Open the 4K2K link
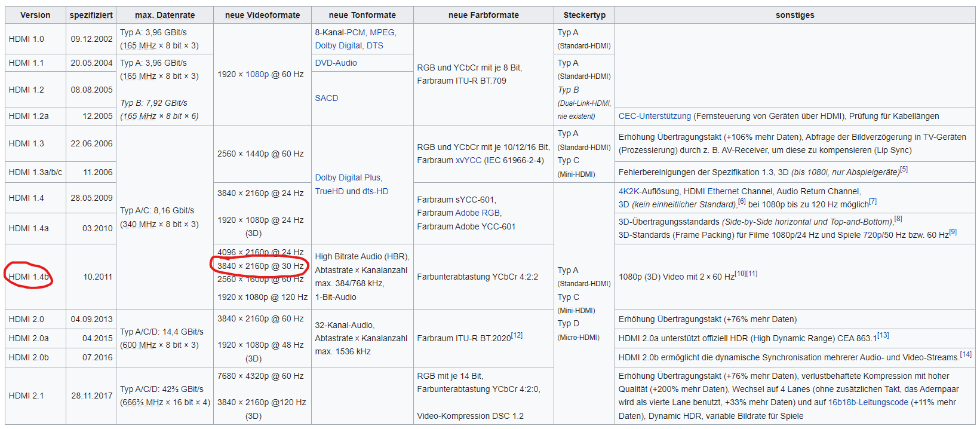The width and height of the screenshot is (980, 429). tap(629, 191)
